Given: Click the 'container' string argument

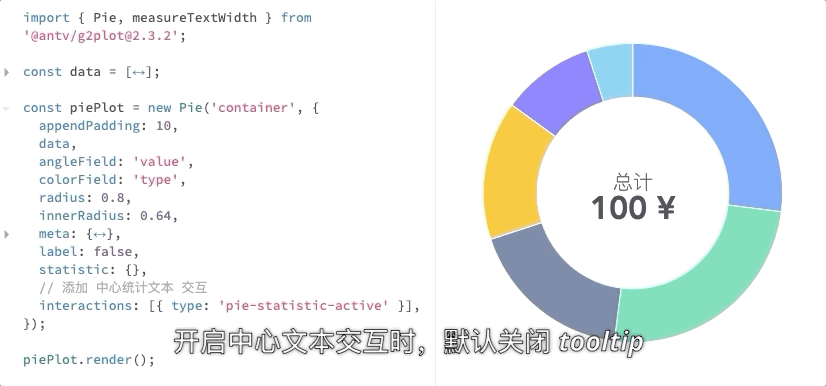Looking at the screenshot, I should point(257,108).
